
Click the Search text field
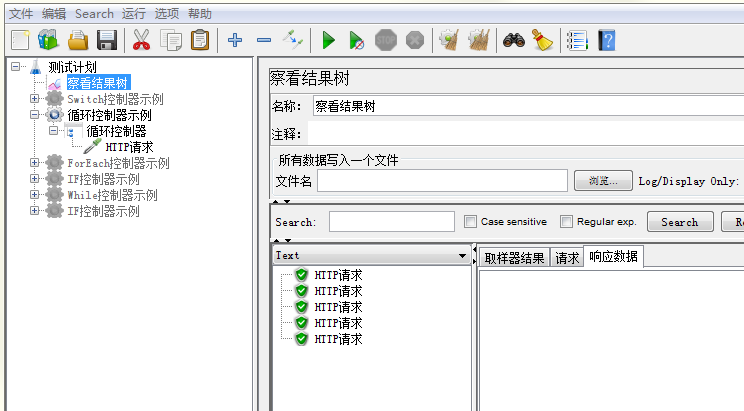tap(392, 222)
